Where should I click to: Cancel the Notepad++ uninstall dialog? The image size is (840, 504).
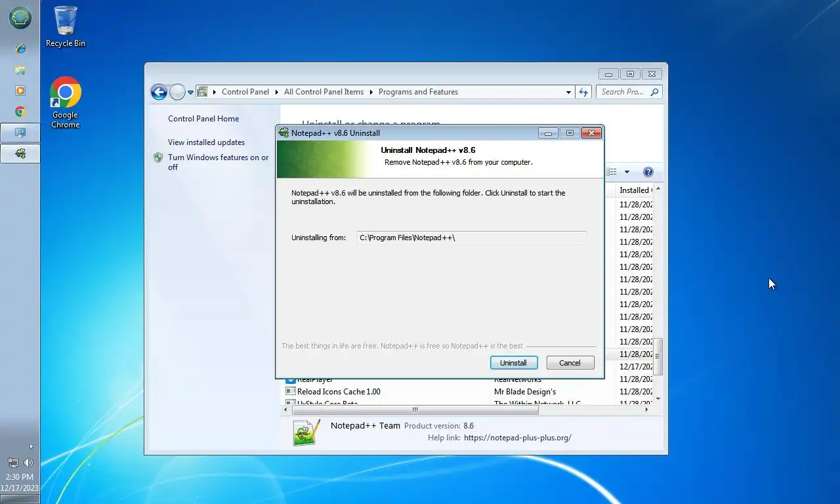[x=570, y=363]
